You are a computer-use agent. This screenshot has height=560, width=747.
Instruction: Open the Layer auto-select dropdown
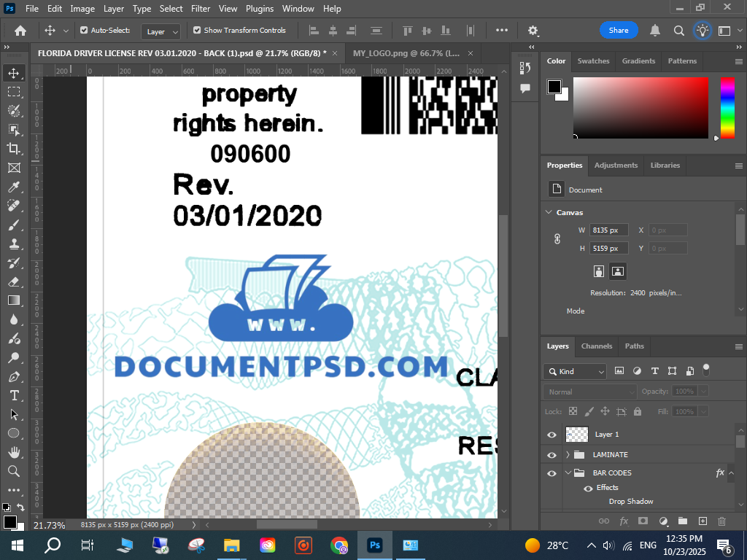tap(162, 31)
